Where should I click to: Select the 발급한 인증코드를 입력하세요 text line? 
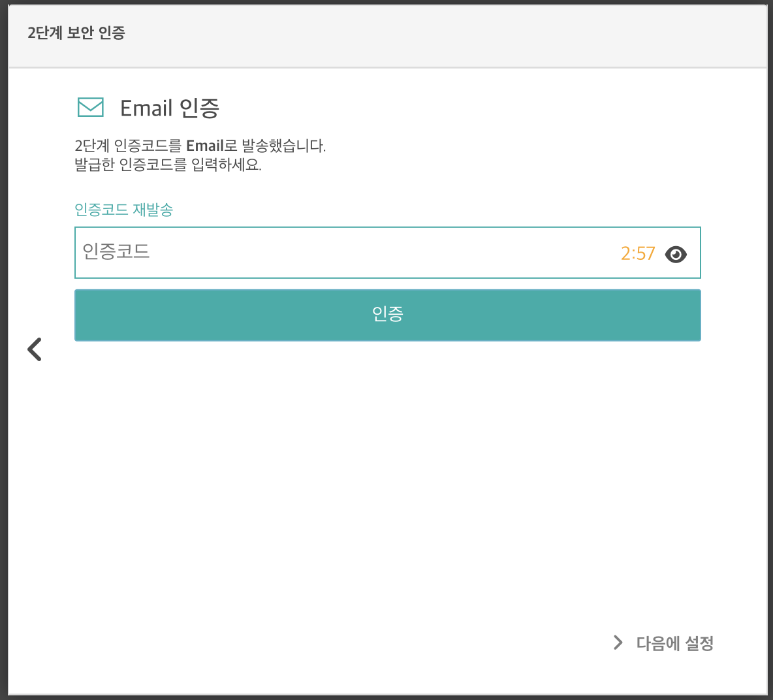click(168, 164)
